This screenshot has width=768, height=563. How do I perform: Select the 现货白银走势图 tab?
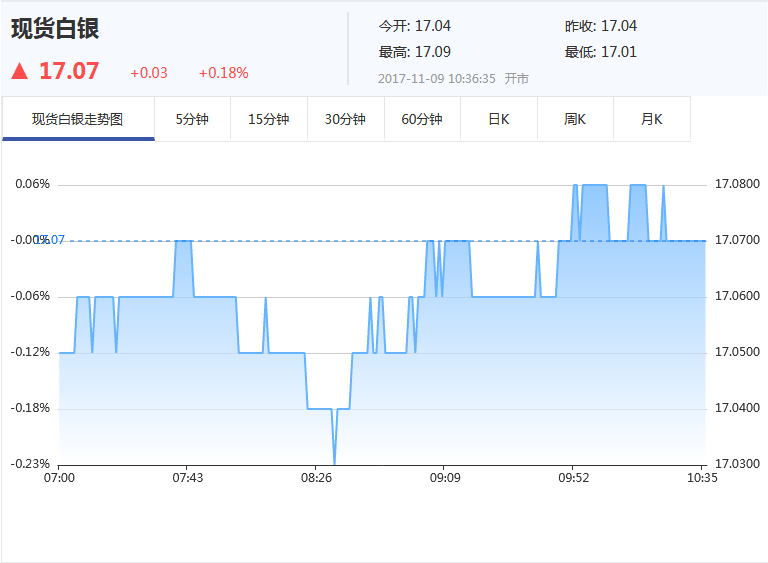point(78,119)
